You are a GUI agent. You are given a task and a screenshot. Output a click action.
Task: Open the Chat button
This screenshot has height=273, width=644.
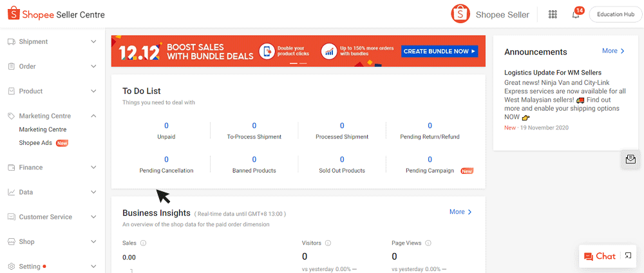click(x=600, y=256)
